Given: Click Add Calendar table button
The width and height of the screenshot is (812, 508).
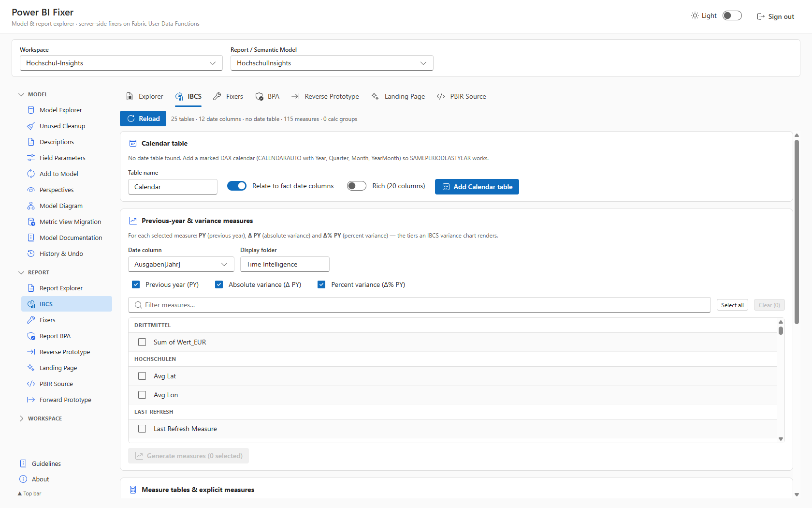Looking at the screenshot, I should pyautogui.click(x=477, y=187).
